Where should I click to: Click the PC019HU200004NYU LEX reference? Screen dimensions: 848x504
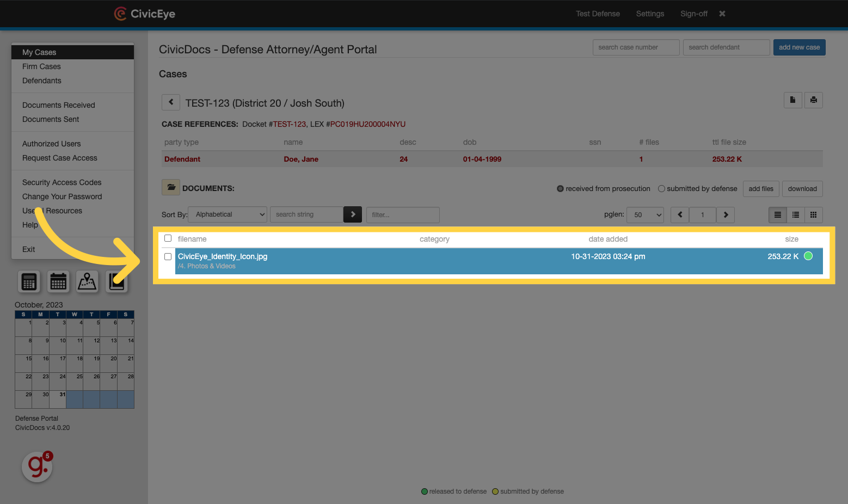pos(368,124)
